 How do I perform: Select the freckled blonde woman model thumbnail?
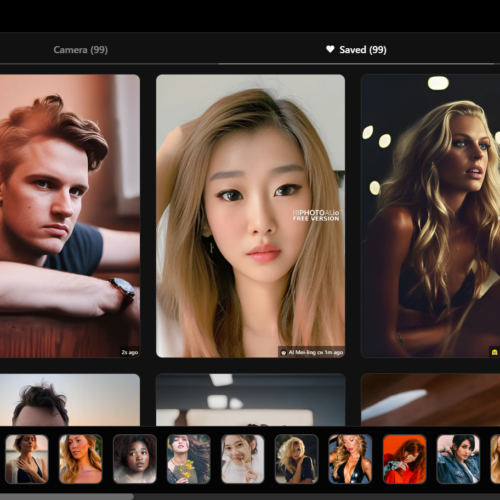pyautogui.click(x=81, y=459)
